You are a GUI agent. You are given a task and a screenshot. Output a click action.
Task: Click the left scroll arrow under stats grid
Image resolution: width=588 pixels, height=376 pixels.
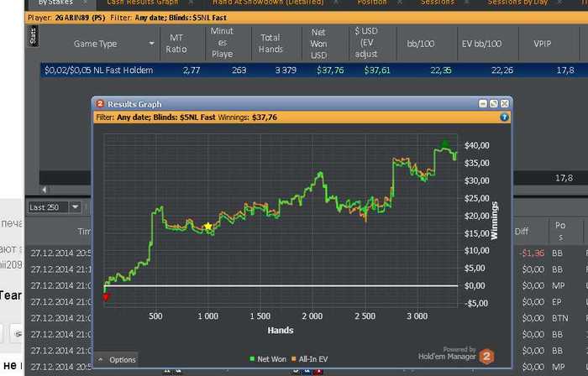(x=44, y=190)
